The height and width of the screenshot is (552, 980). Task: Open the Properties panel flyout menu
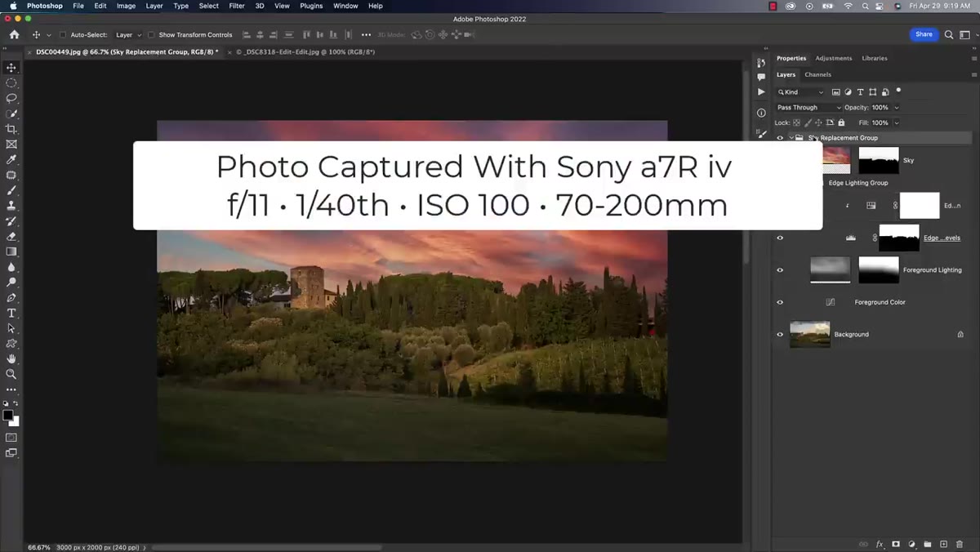click(x=973, y=58)
